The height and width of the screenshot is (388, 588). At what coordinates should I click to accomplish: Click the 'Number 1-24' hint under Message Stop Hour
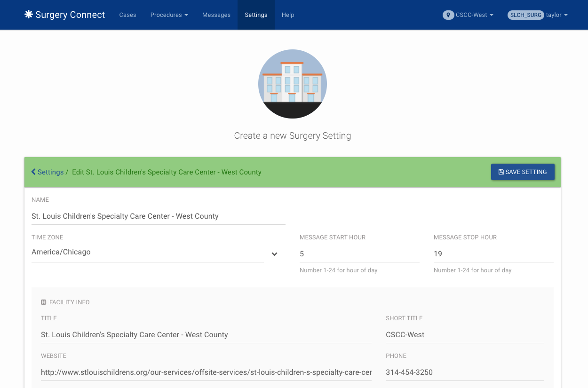(473, 270)
